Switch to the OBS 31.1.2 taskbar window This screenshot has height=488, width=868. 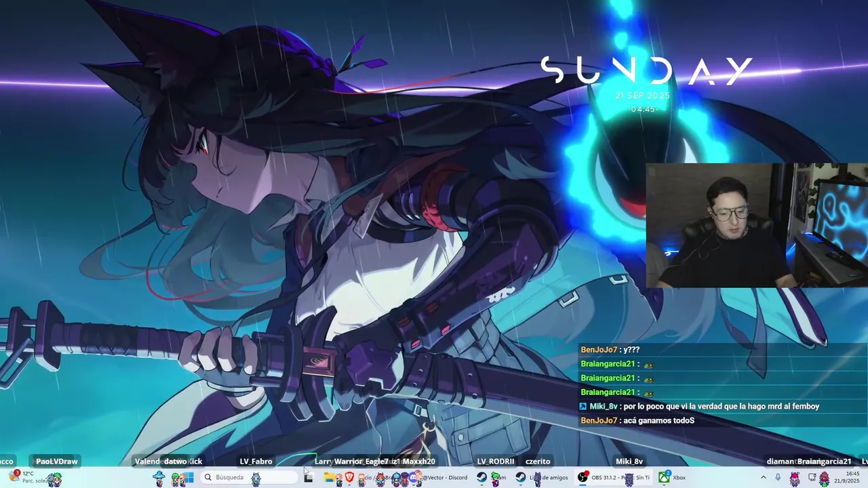(614, 477)
